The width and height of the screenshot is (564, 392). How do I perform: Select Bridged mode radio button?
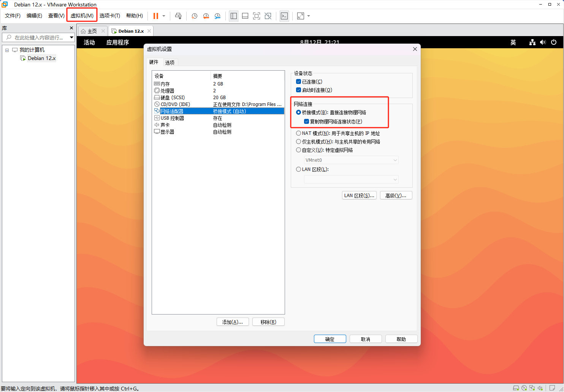pos(299,112)
